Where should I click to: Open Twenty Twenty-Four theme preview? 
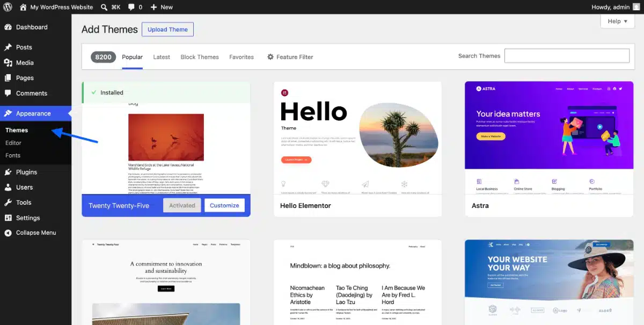click(x=166, y=282)
